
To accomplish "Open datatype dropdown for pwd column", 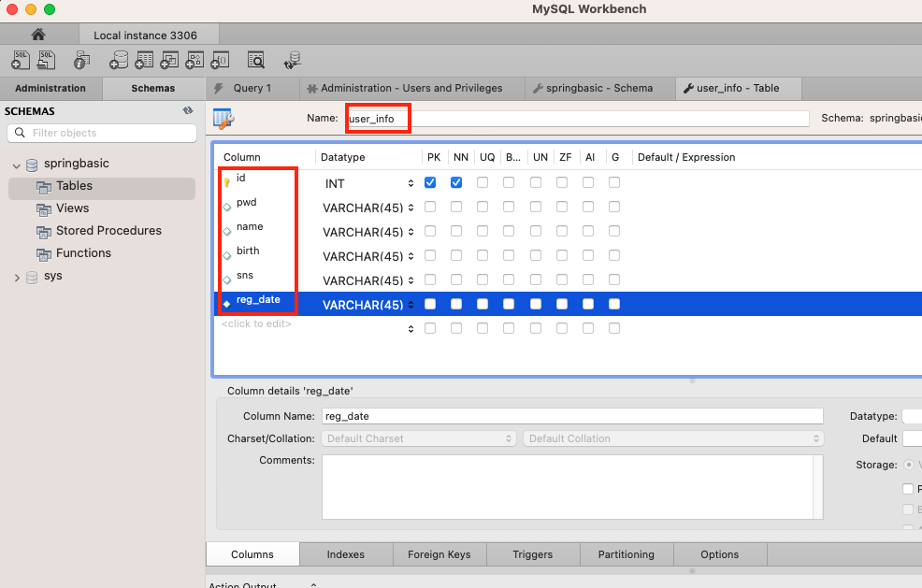I will coord(411,208).
